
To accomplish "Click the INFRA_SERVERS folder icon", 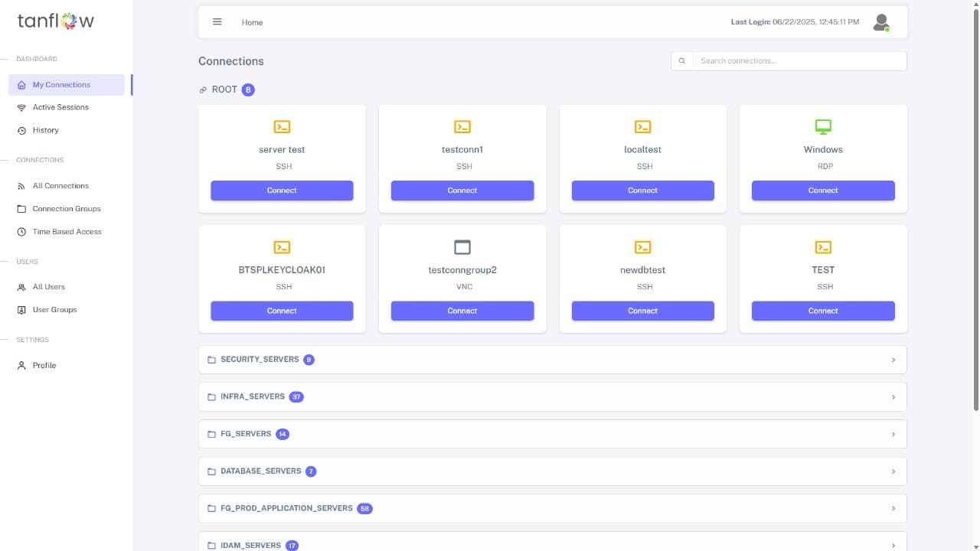I will point(212,397).
